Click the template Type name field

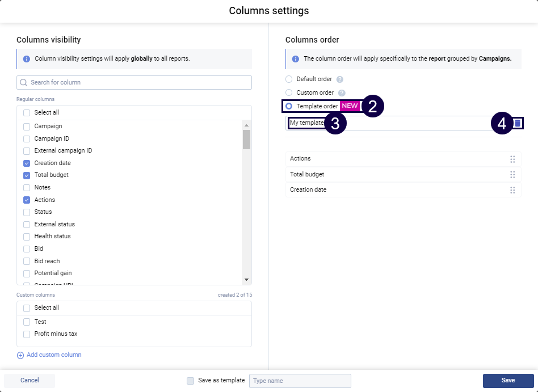click(x=300, y=381)
